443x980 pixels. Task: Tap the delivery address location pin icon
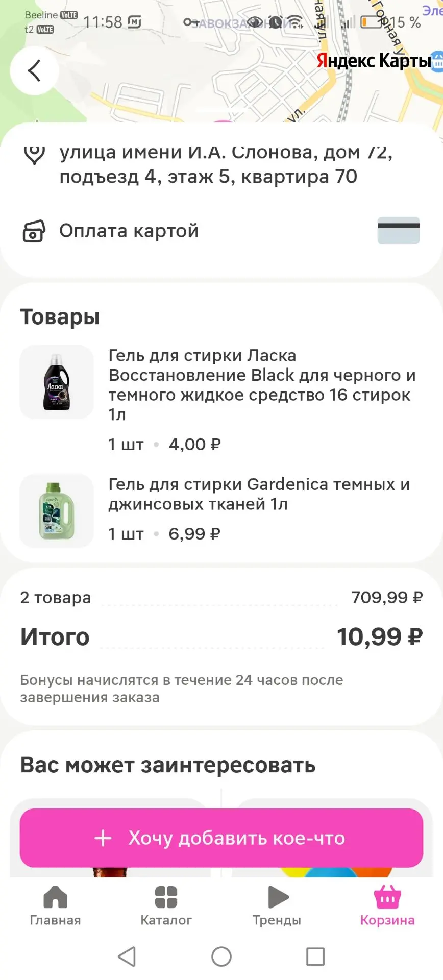tap(34, 154)
